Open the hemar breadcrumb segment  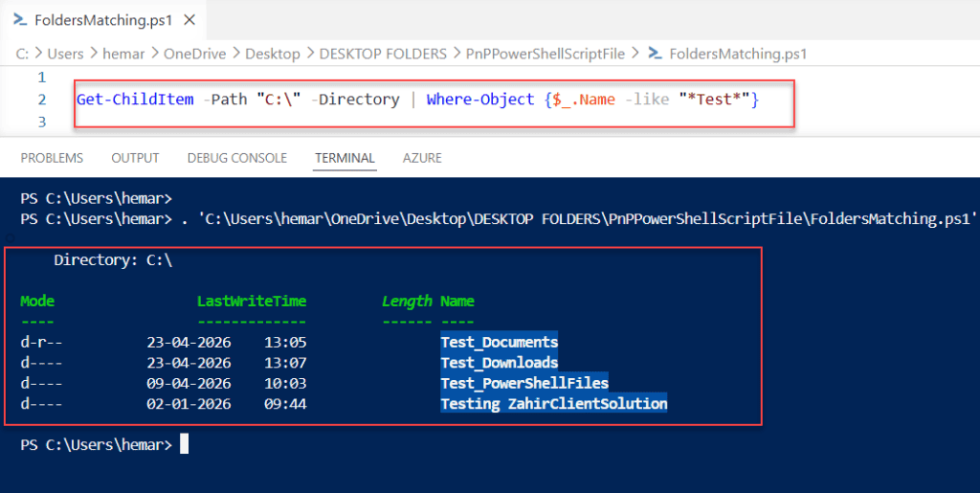(x=123, y=55)
